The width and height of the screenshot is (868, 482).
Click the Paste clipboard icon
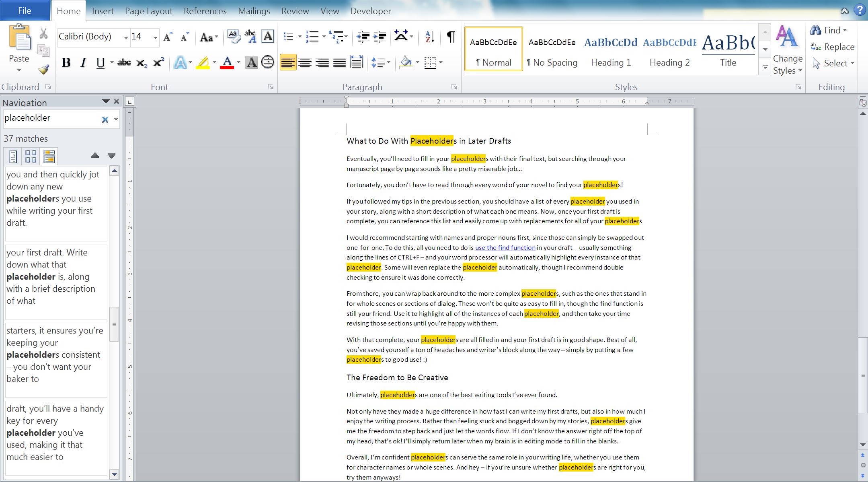[x=19, y=37]
